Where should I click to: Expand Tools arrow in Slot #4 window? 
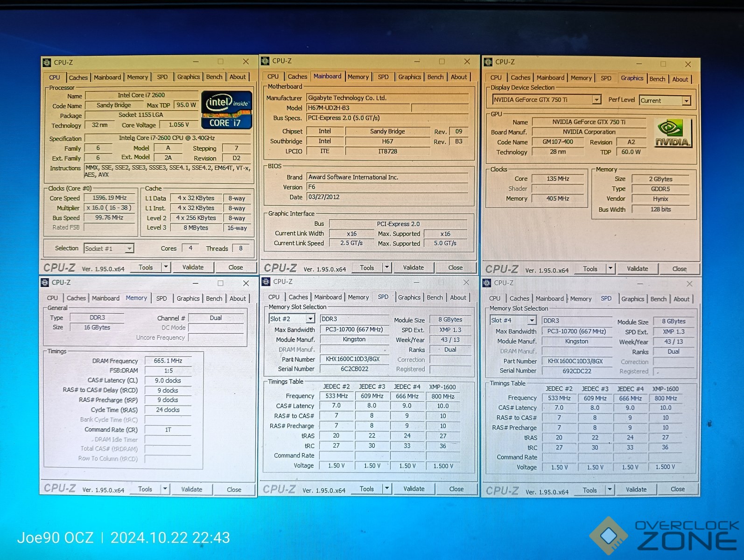(610, 490)
